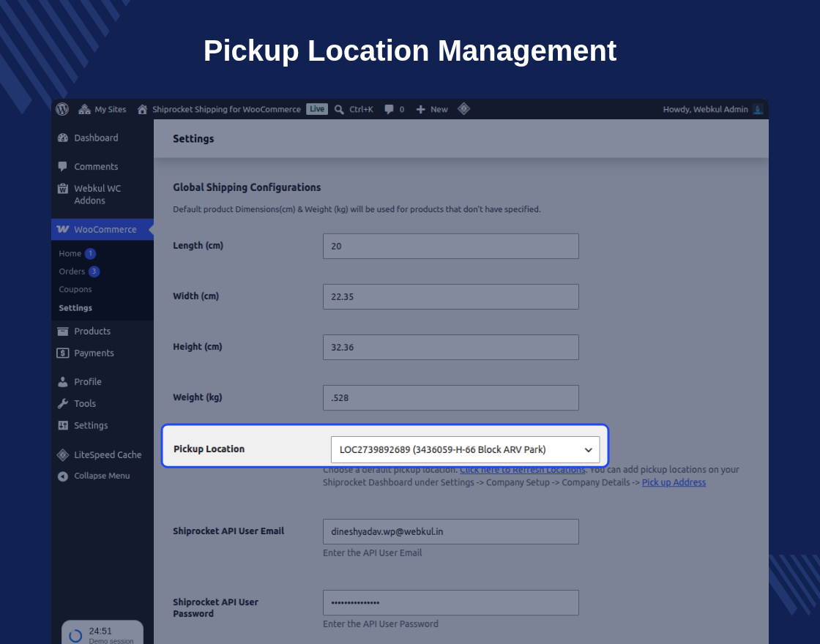Open WooCommerce Coupons submenu
The width and height of the screenshot is (820, 644).
[75, 290]
